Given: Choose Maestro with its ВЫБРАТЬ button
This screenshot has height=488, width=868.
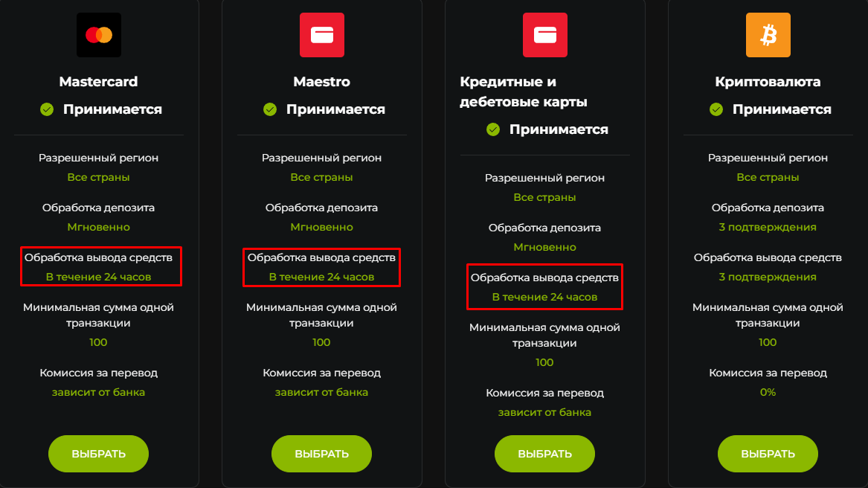Looking at the screenshot, I should tap(321, 454).
